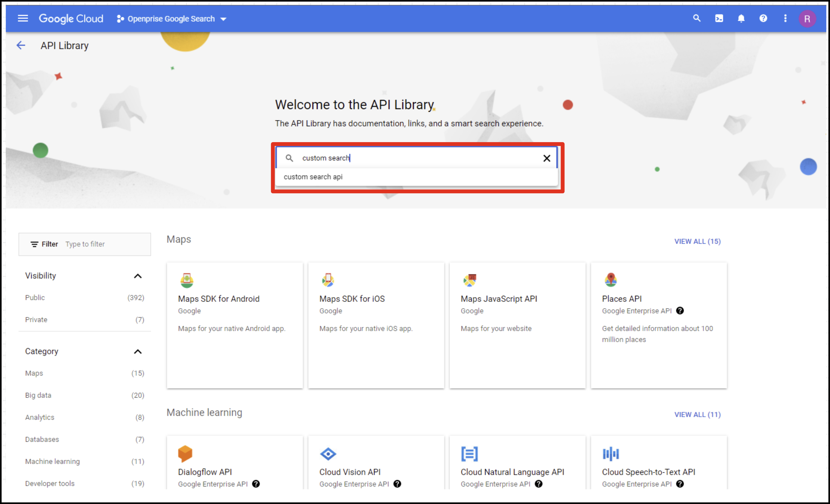Viewport: 830px width, 504px height.
Task: Click the Dialogflow API icon
Action: 185,454
